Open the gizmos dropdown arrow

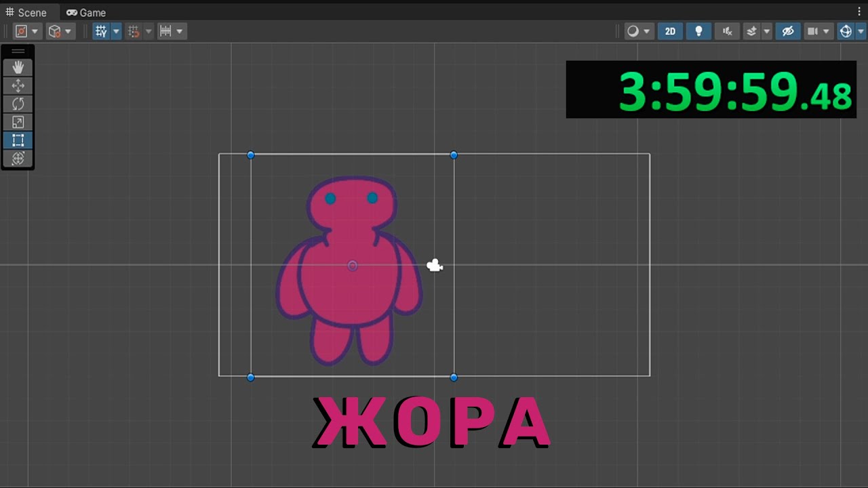(x=861, y=31)
